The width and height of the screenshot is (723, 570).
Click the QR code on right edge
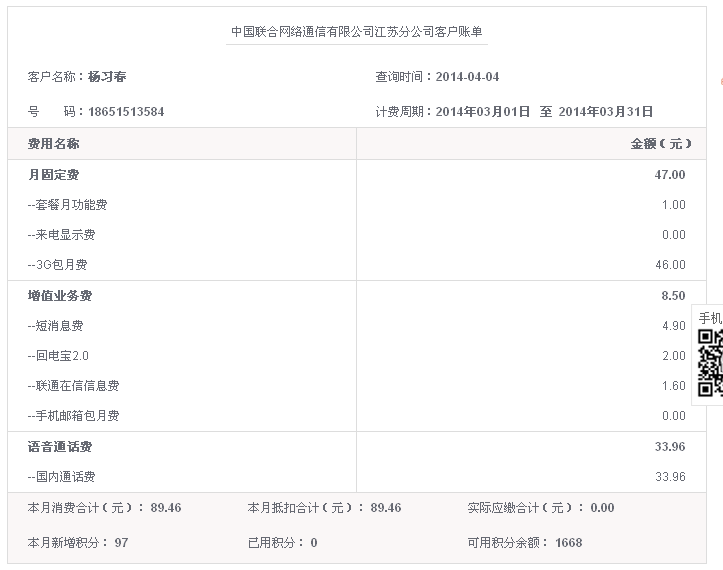[x=710, y=362]
